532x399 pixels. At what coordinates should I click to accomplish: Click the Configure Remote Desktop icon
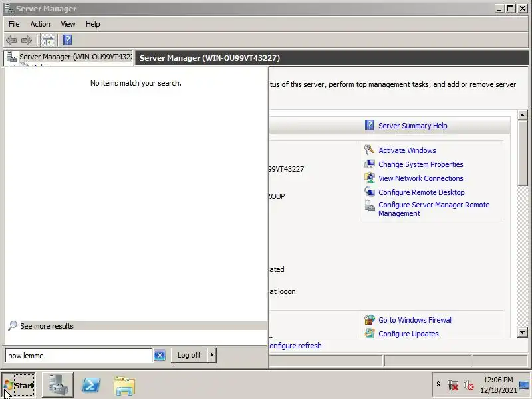pos(369,192)
